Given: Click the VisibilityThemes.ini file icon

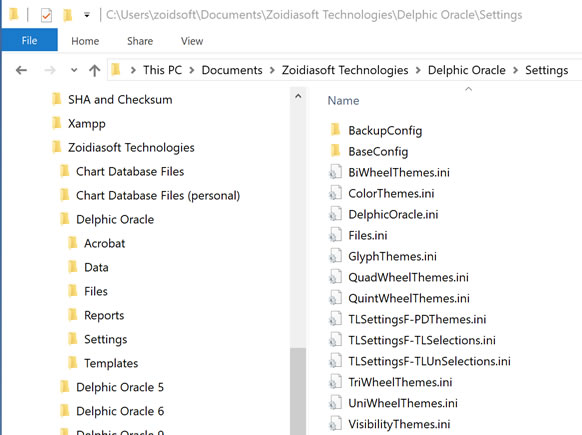Looking at the screenshot, I should point(335,424).
